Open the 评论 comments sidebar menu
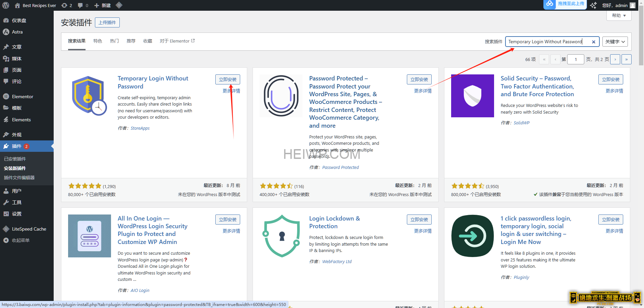The width and height of the screenshot is (644, 308). tap(27, 81)
